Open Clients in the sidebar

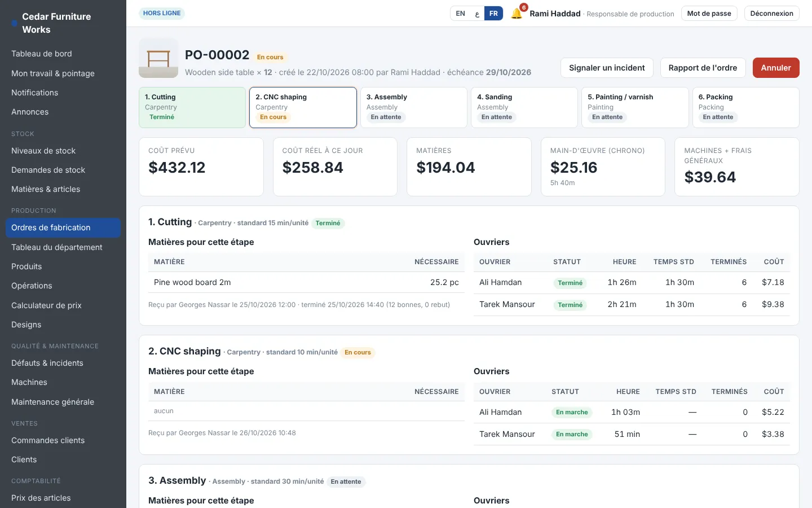(x=63, y=459)
